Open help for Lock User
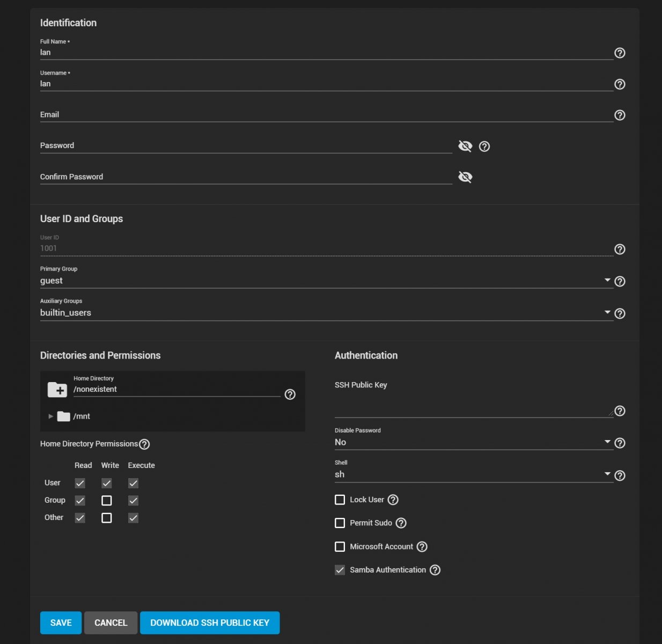 pyautogui.click(x=393, y=500)
